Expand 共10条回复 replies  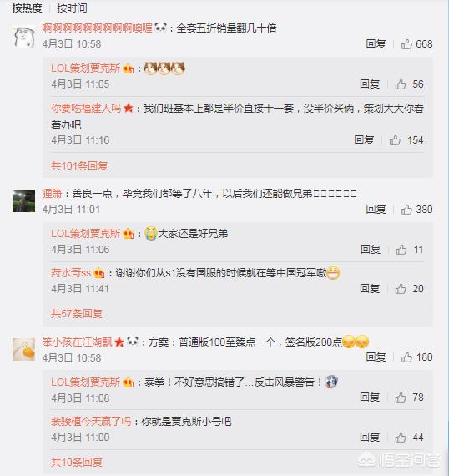pos(77,462)
